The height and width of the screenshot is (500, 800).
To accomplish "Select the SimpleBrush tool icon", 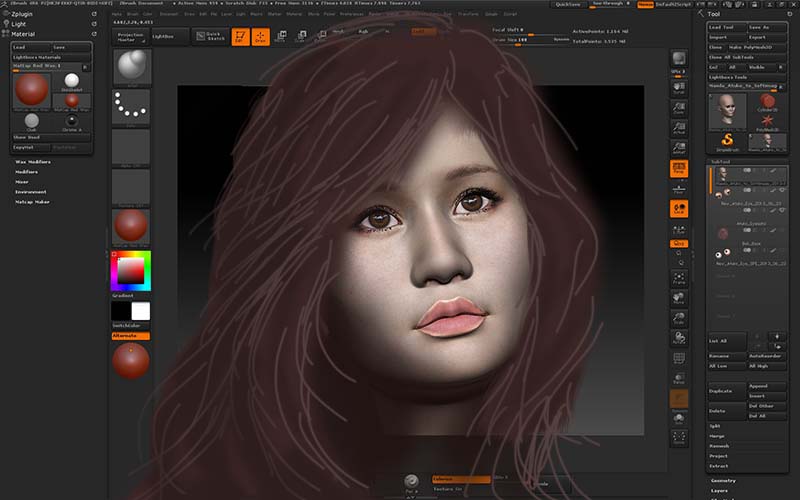I will click(x=728, y=141).
